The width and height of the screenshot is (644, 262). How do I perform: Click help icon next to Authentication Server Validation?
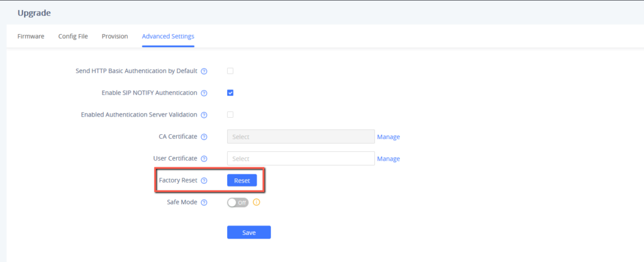(204, 115)
